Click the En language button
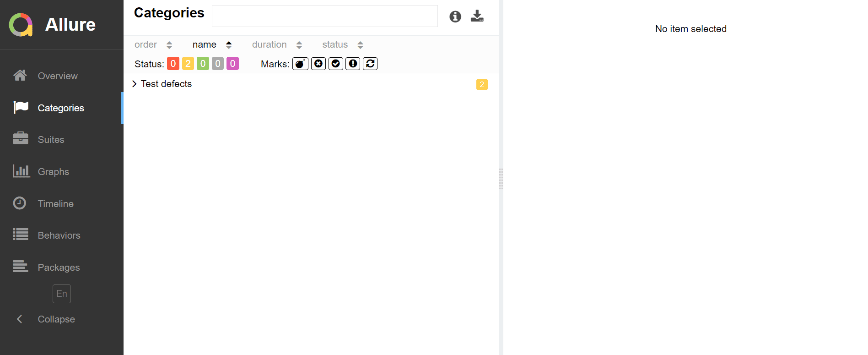Screen dimensions: 868x355 [x=62, y=294]
